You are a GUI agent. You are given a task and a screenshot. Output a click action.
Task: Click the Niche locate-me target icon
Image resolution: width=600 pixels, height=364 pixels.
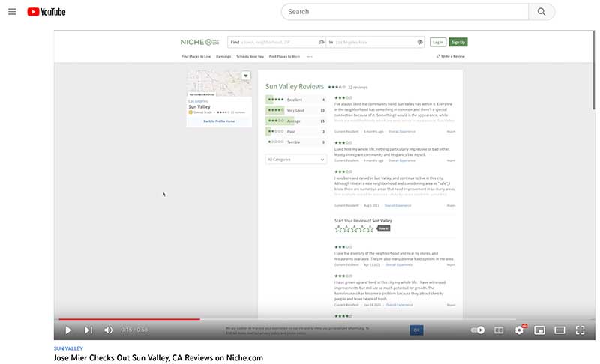[420, 42]
